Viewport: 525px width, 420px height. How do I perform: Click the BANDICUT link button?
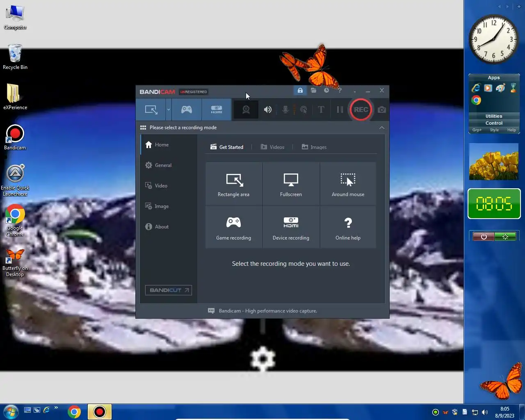click(169, 290)
